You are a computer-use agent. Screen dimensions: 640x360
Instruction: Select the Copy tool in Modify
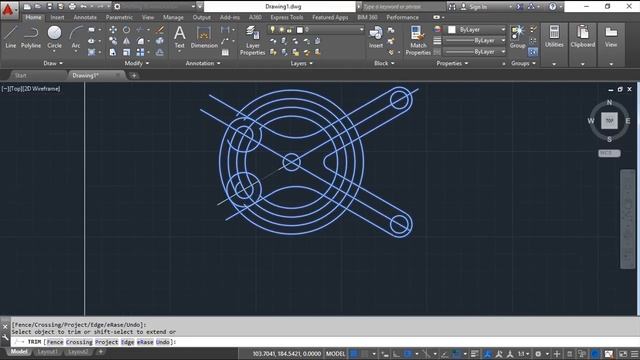click(113, 41)
